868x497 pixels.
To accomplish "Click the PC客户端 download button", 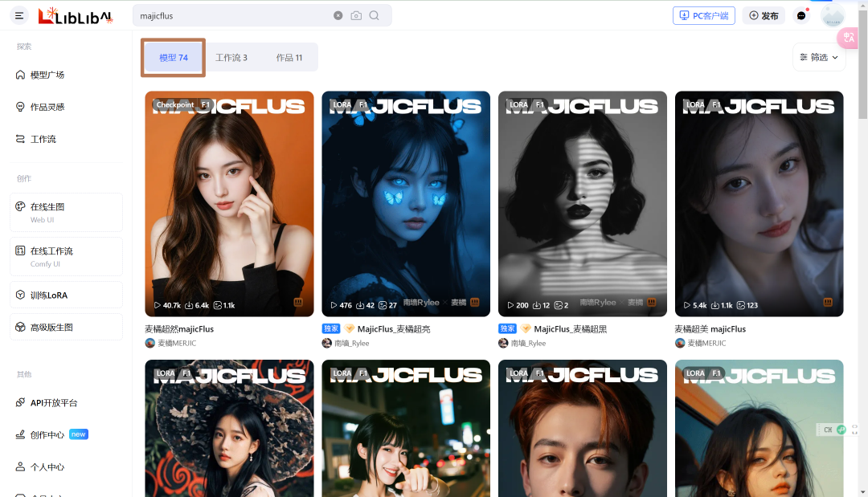I will (703, 15).
